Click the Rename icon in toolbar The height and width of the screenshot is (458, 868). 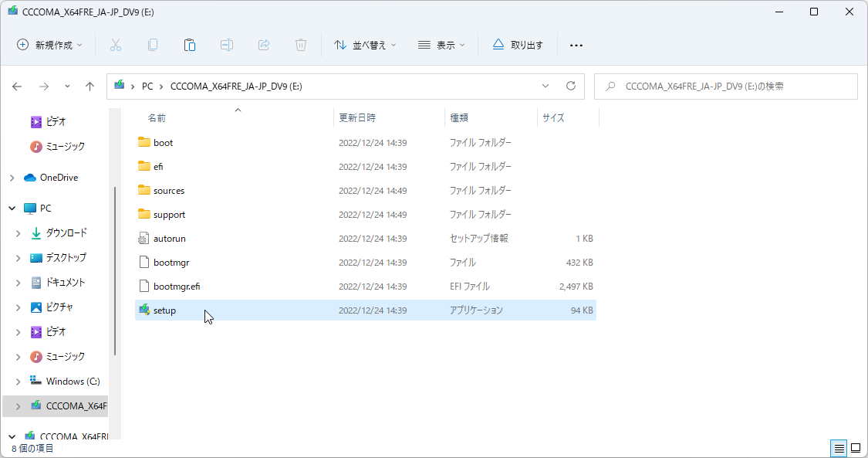pyautogui.click(x=226, y=45)
